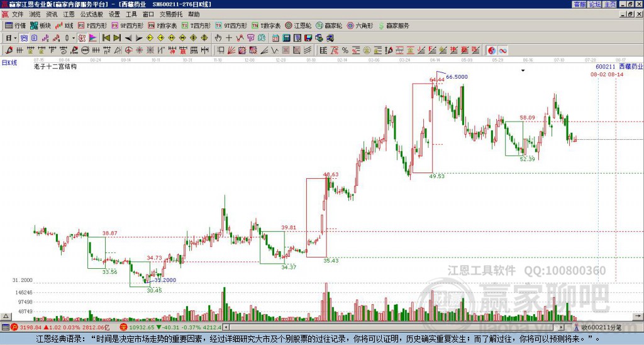Open the P四方形 tool
The image size is (644, 345).
click(92, 25)
